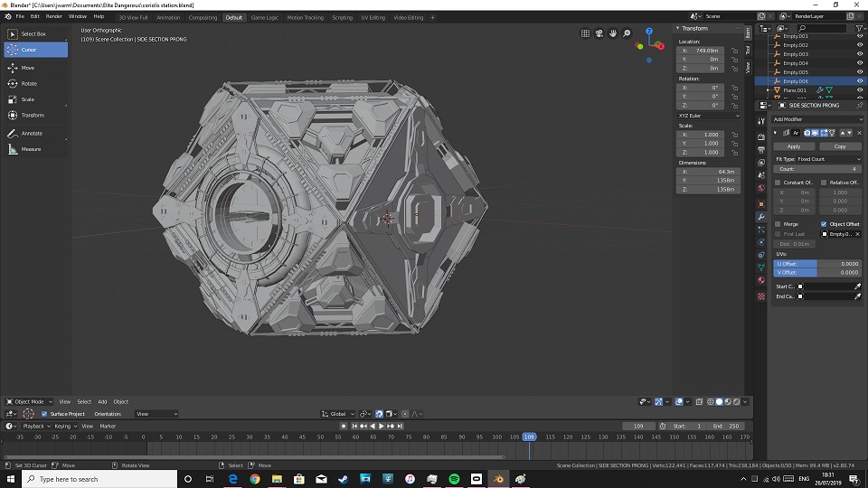Switch to wireframe viewport shading
868x488 pixels.
click(x=711, y=401)
